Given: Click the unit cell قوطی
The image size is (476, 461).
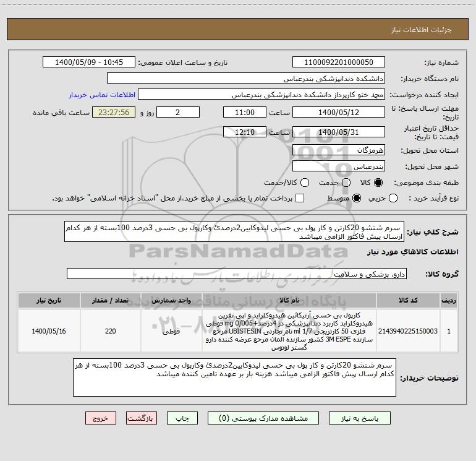Looking at the screenshot, I should tap(171, 331).
